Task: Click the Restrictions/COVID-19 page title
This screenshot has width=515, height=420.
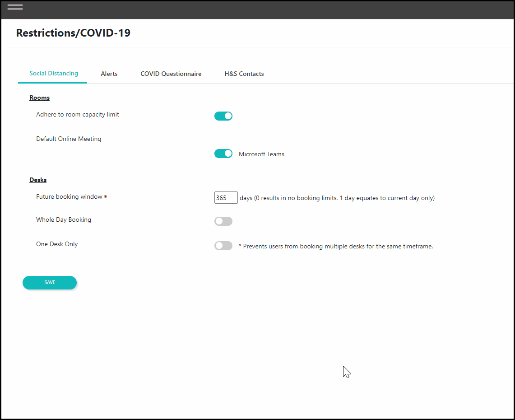Action: [x=73, y=33]
